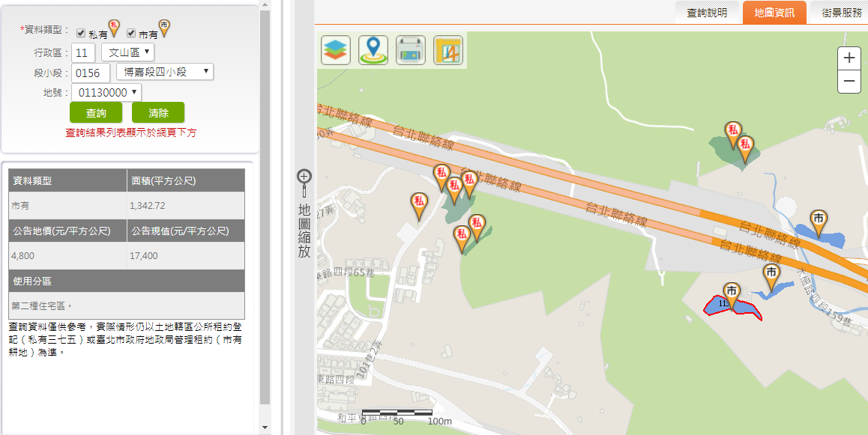868x435 pixels.
Task: Open the 01130000 land number dropdown
Action: [106, 92]
